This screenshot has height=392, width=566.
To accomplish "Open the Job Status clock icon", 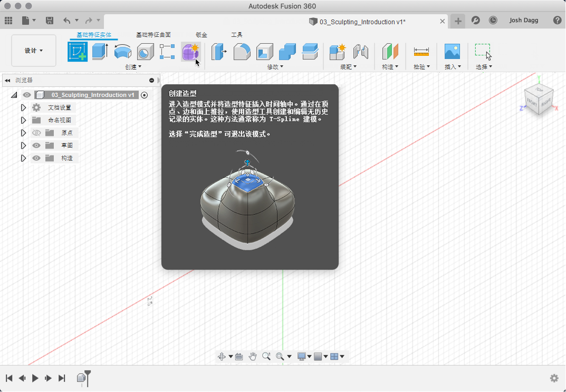I will tap(493, 20).
